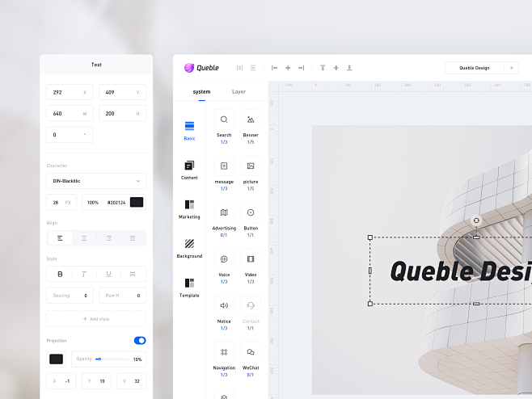The height and width of the screenshot is (399, 532).
Task: Set text alignment to right
Action: pyautogui.click(x=108, y=238)
